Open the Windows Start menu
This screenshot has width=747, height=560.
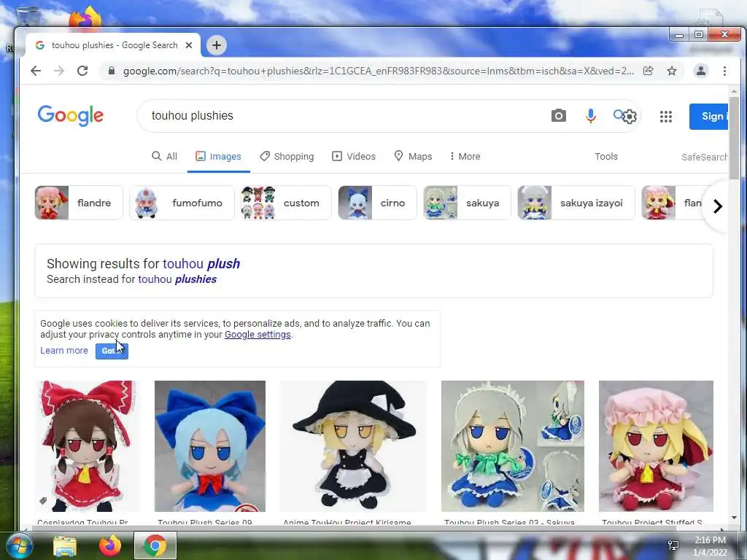18,545
